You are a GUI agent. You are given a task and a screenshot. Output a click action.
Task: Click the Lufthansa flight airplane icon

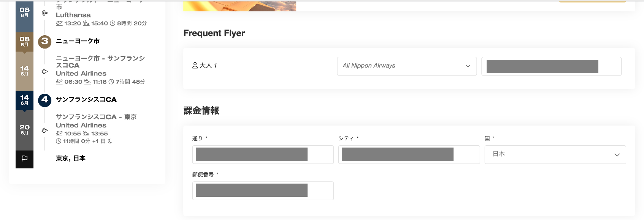(x=44, y=13)
